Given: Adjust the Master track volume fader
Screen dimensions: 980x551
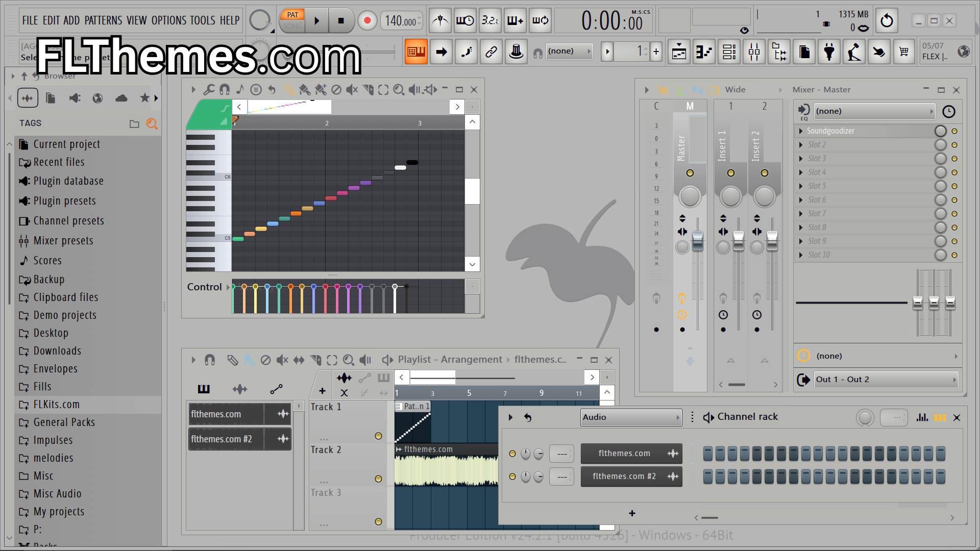Looking at the screenshot, I should coord(697,241).
